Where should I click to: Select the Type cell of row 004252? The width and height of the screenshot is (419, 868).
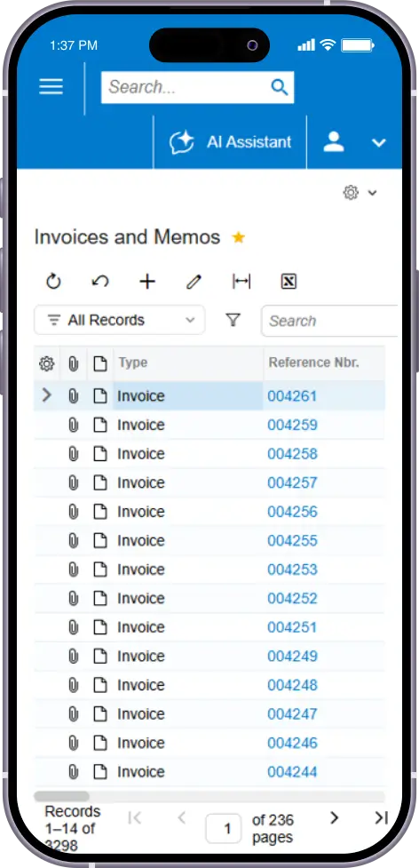pos(188,599)
